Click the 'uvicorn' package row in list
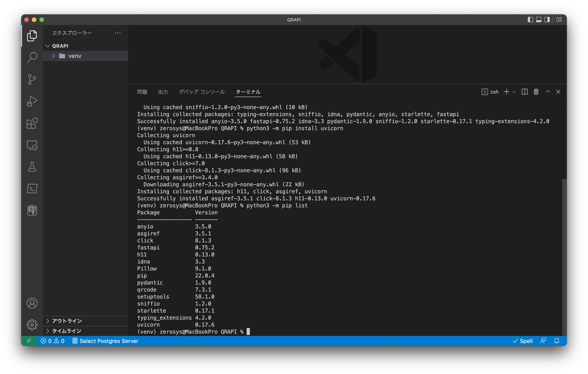This screenshot has height=374, width=588. 176,325
